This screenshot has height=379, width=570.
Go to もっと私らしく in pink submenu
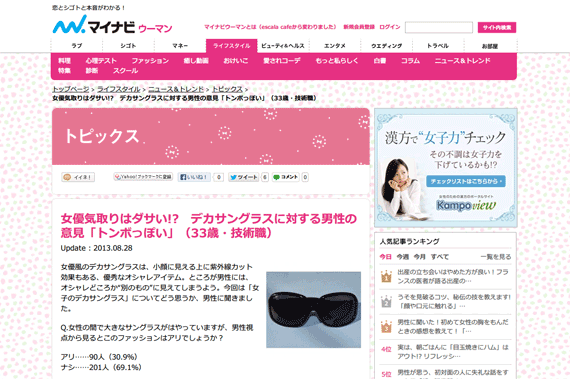tap(337, 61)
